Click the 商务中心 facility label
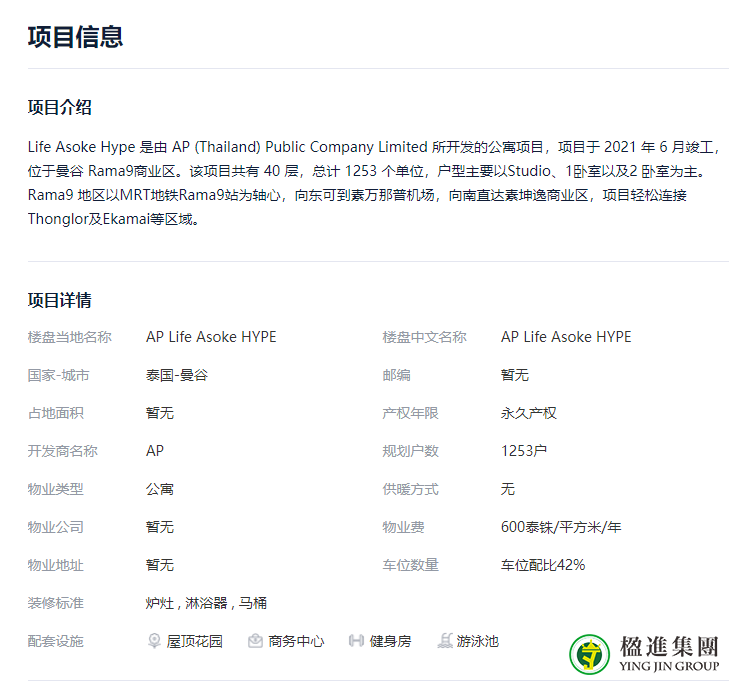The width and height of the screenshot is (729, 685). point(296,642)
